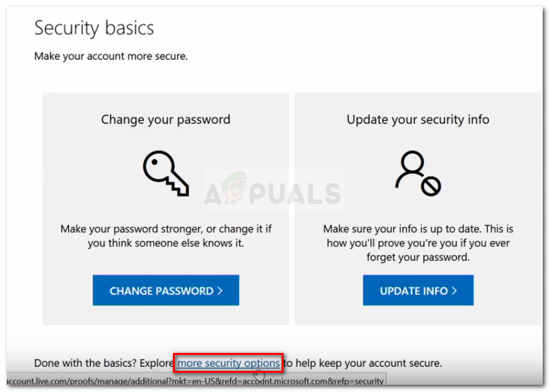The width and height of the screenshot is (550, 392).
Task: Select the Update your security info card title
Action: [x=417, y=119]
